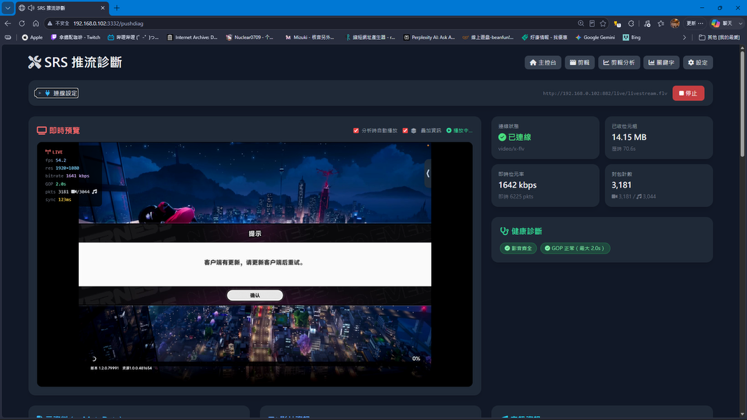747x420 pixels.
Task: Click the 14.15 MB received bytes value
Action: pyautogui.click(x=629, y=137)
